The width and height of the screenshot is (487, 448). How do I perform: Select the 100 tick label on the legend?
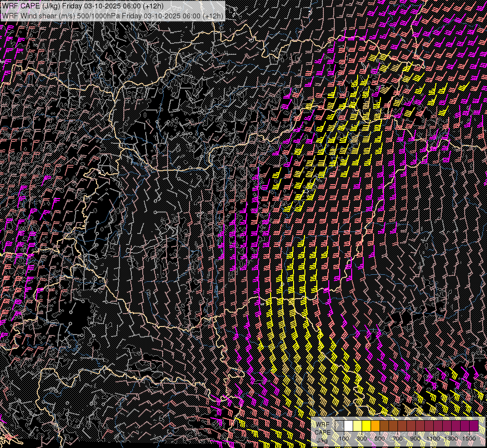(x=344, y=438)
